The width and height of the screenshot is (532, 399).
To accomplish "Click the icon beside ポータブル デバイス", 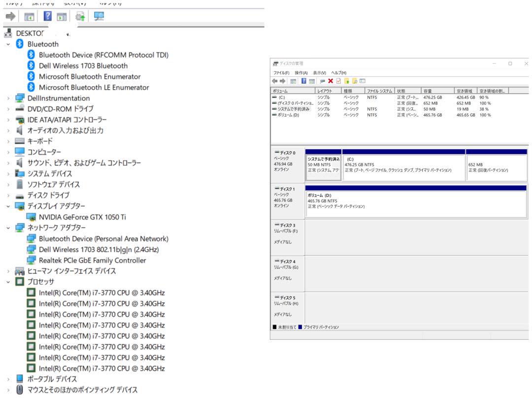I will click(20, 379).
